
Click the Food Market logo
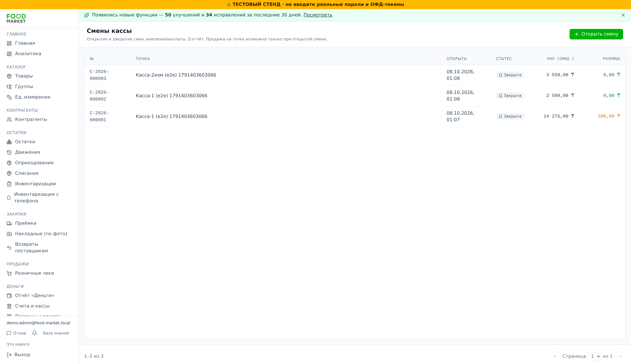pyautogui.click(x=16, y=19)
